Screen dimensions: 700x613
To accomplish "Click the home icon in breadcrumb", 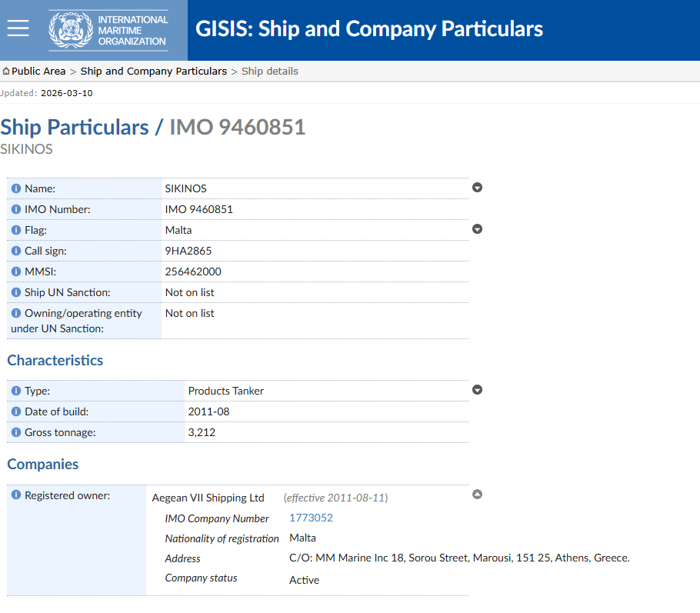I will pos(6,72).
